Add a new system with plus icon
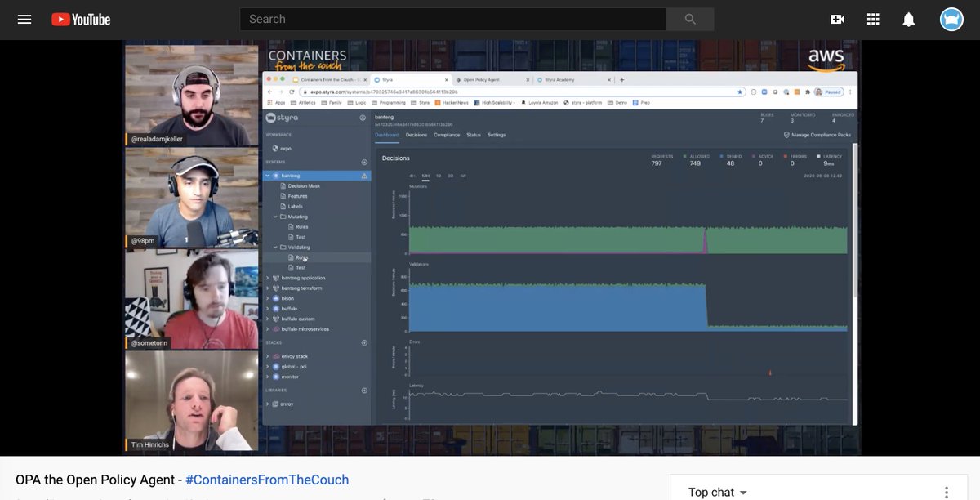This screenshot has width=980, height=500. 364,162
